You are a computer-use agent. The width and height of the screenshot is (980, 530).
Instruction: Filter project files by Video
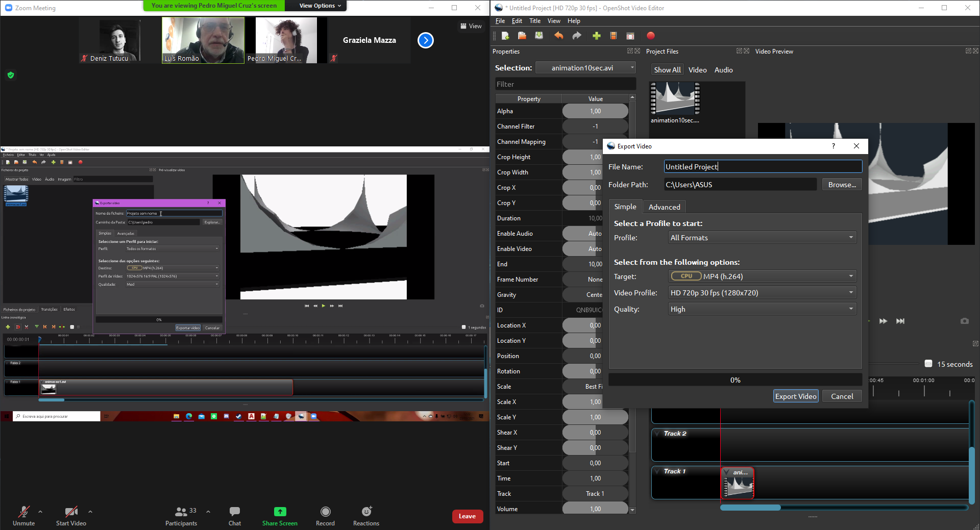(697, 70)
